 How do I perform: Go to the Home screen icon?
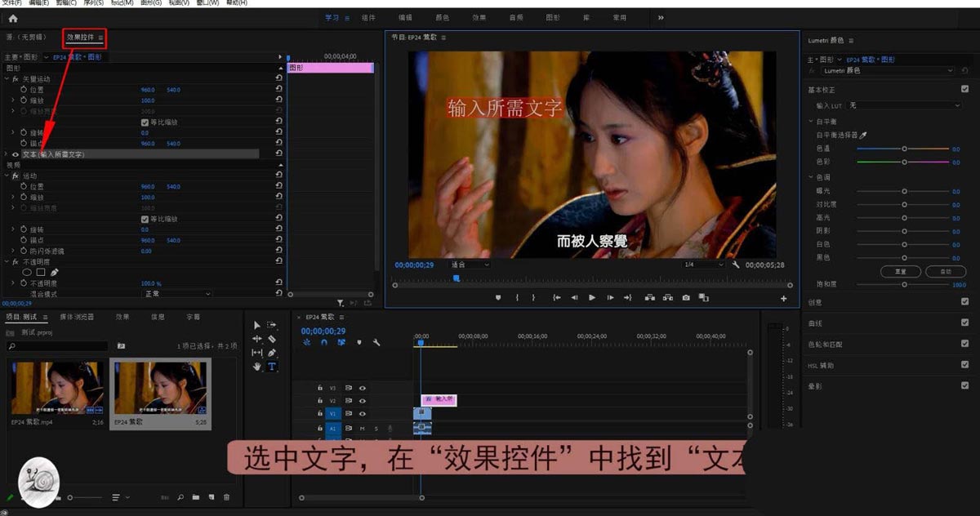point(12,18)
